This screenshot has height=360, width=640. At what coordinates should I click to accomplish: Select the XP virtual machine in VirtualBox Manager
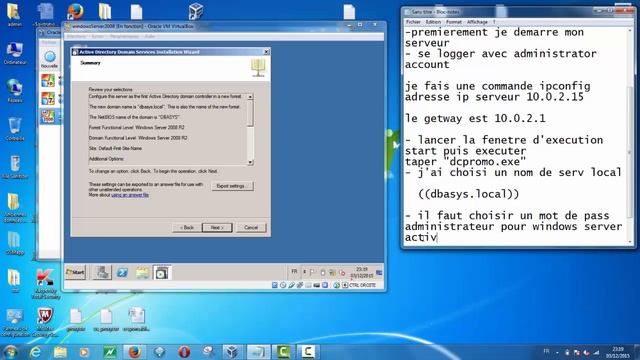point(48,81)
